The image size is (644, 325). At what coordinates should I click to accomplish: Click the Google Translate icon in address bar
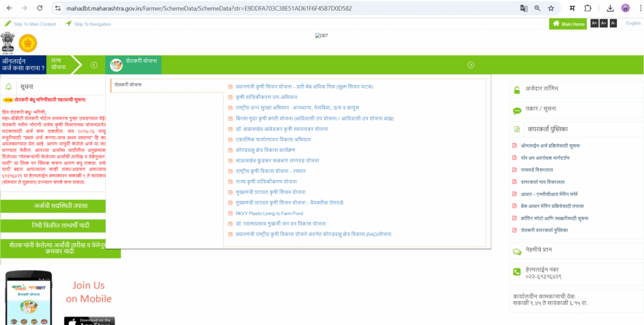[x=523, y=8]
